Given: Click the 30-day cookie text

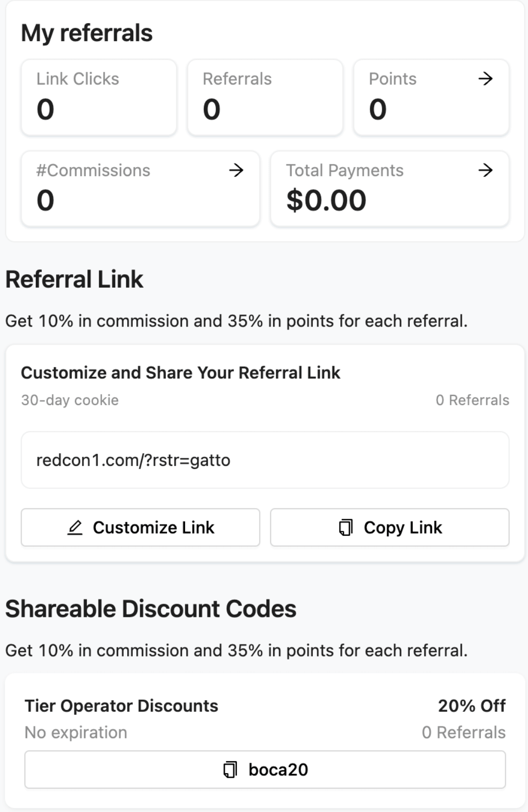Looking at the screenshot, I should (x=70, y=400).
